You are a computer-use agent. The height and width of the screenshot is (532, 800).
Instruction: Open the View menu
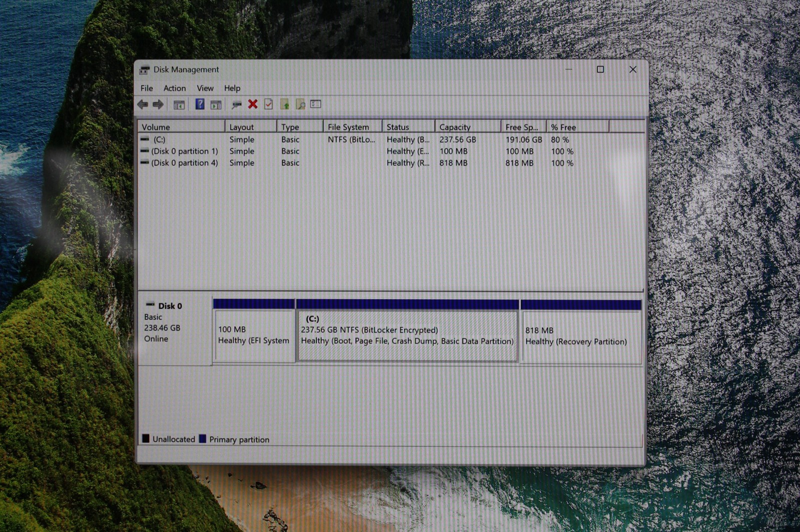pos(205,88)
